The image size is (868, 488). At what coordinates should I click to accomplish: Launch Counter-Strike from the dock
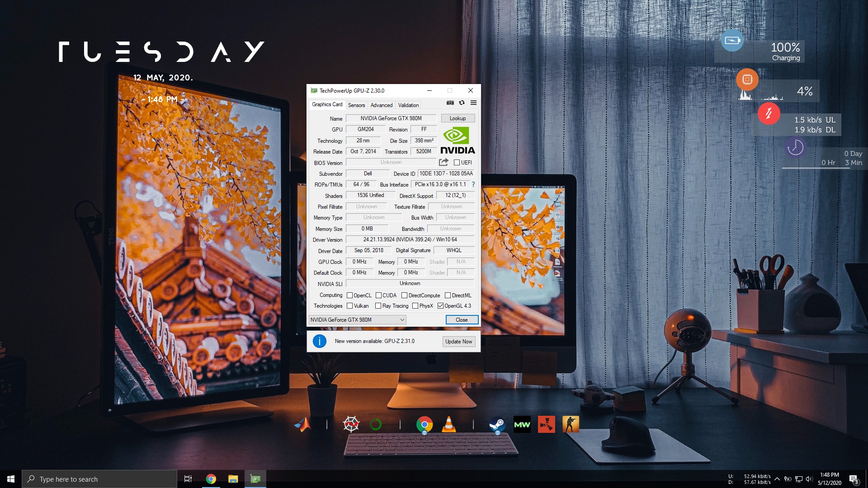571,424
